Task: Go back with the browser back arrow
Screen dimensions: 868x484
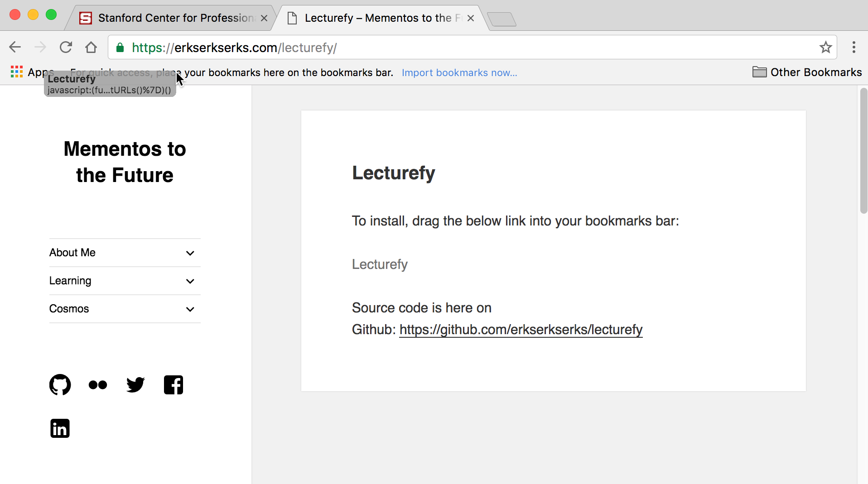Action: pyautogui.click(x=15, y=47)
